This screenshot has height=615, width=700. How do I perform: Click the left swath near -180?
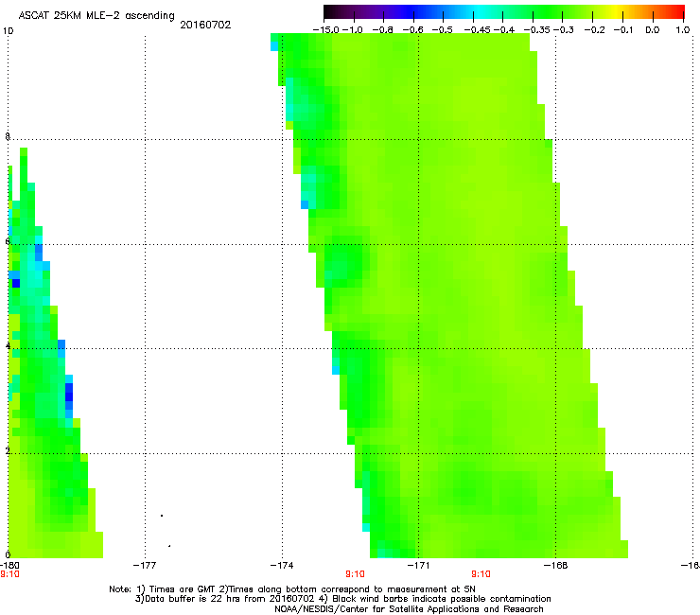[44, 402]
